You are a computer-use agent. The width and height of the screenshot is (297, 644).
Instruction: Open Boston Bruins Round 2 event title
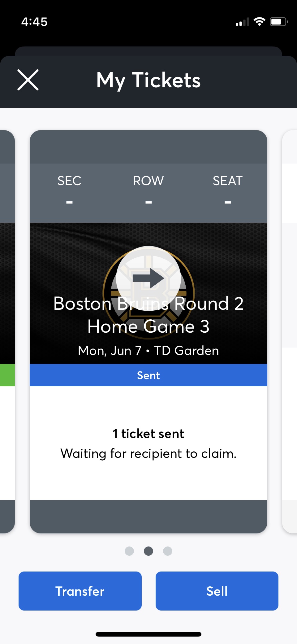click(148, 315)
